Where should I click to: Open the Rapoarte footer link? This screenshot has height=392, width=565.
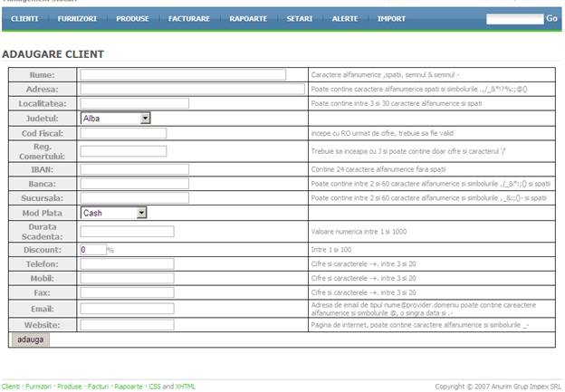pyautogui.click(x=129, y=387)
